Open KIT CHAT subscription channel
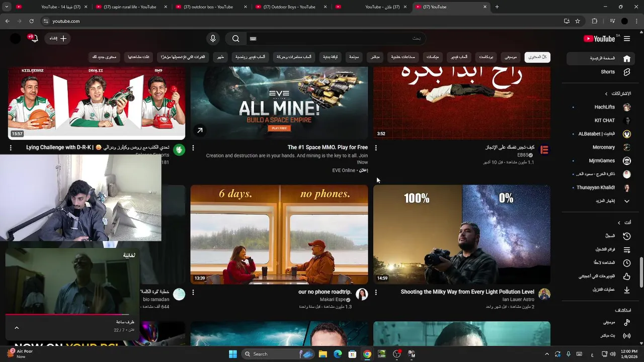The height and width of the screenshot is (362, 644). [602, 121]
